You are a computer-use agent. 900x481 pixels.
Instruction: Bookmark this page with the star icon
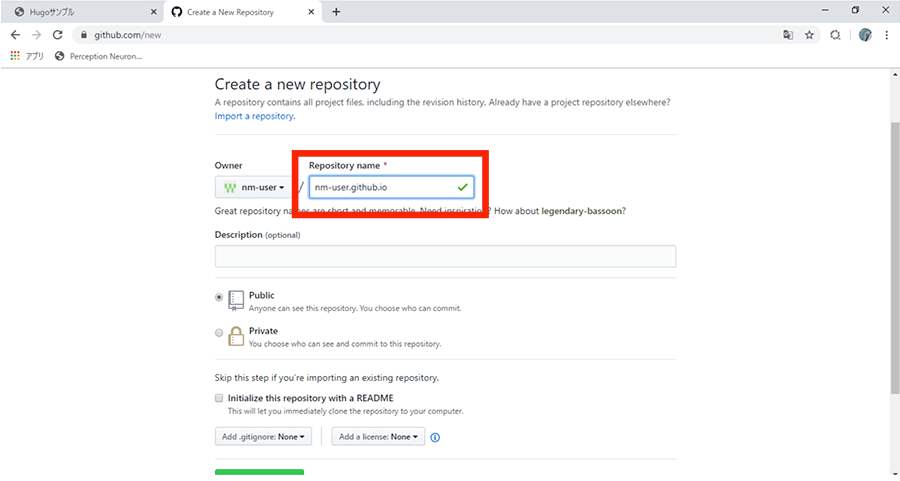coord(809,35)
